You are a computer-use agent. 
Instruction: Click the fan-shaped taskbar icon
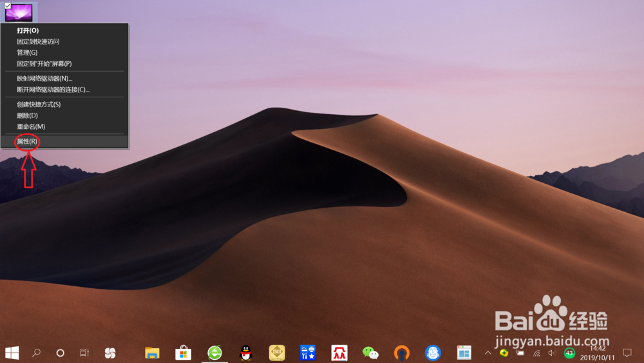coord(110,353)
